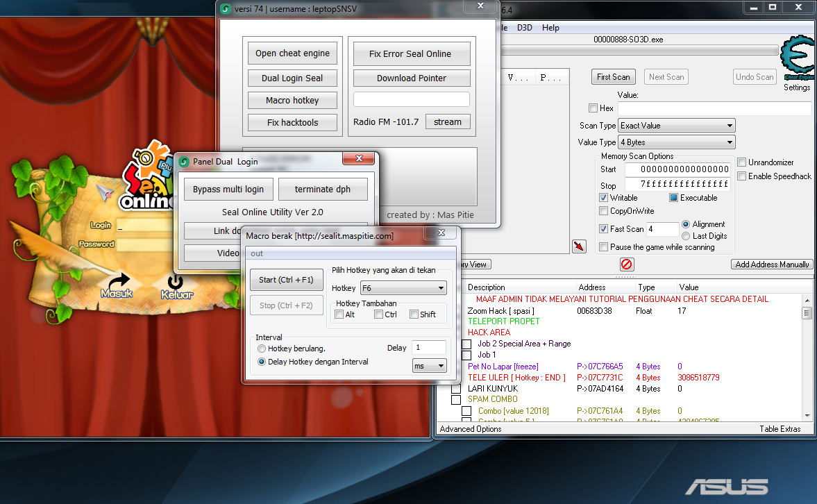Click Undo Scan button

point(755,77)
